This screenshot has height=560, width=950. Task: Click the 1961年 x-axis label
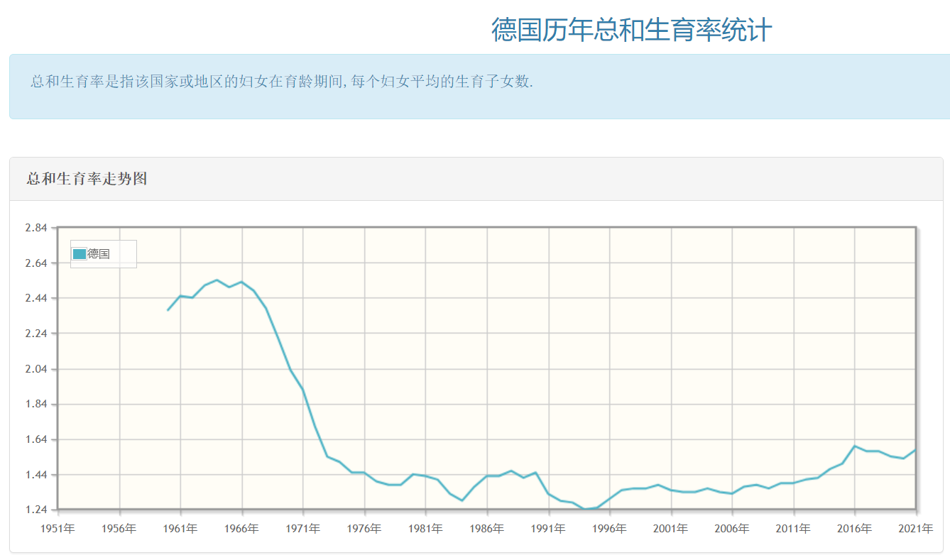click(x=180, y=529)
